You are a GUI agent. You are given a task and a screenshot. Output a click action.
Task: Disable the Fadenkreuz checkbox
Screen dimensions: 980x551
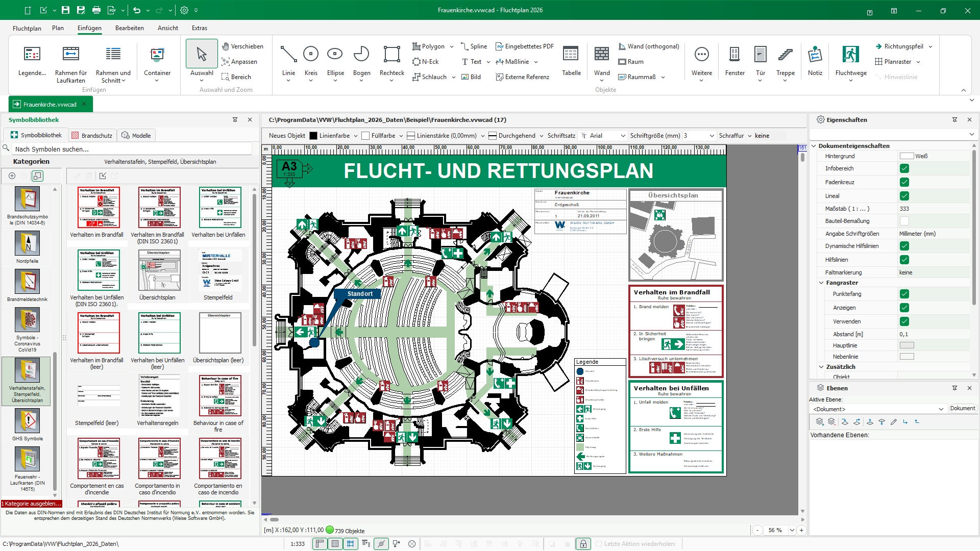pyautogui.click(x=904, y=182)
